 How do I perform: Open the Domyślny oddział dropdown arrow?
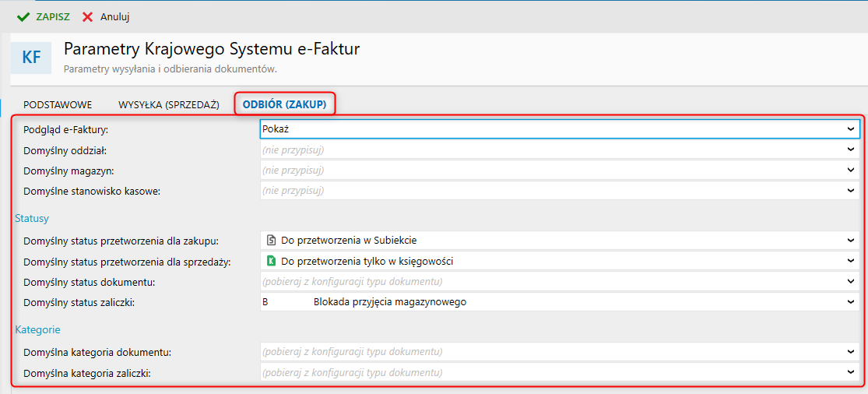(852, 150)
